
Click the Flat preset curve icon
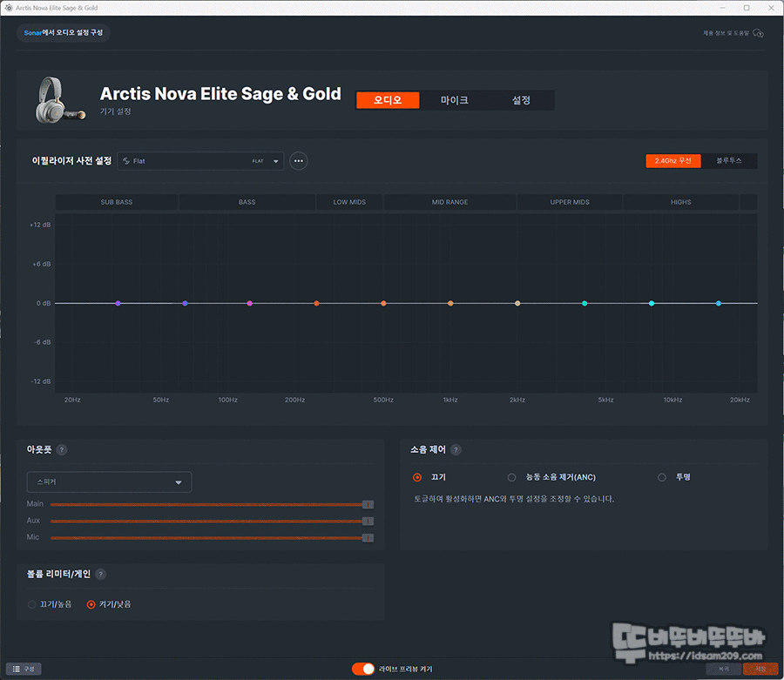126,161
